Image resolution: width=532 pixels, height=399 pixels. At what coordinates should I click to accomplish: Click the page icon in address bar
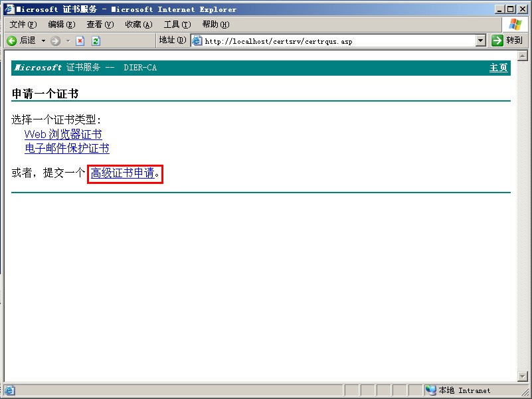tap(197, 40)
